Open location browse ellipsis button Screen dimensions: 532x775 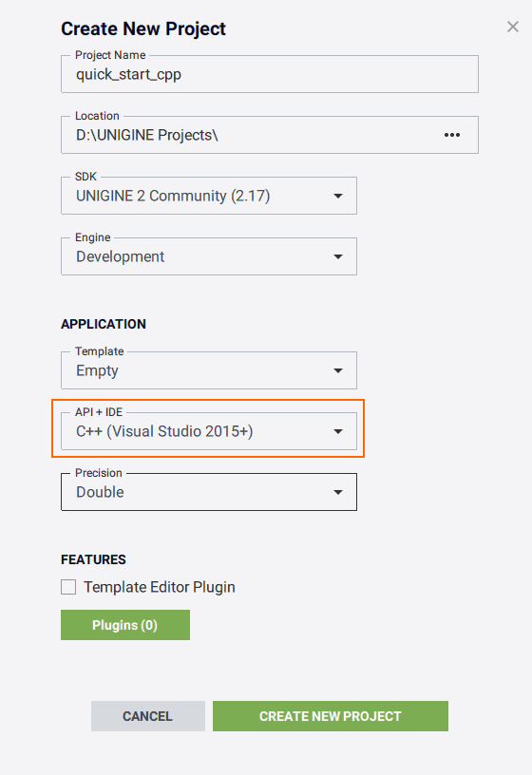pyautogui.click(x=452, y=135)
